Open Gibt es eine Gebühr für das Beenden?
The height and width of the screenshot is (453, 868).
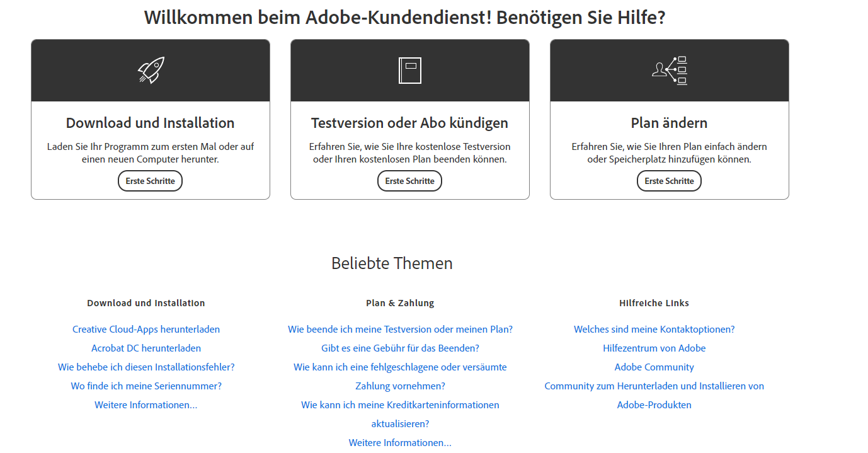click(400, 348)
